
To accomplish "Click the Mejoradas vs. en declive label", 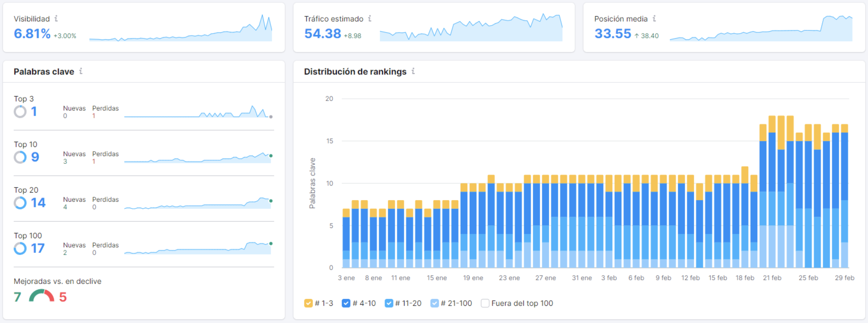I will click(58, 281).
